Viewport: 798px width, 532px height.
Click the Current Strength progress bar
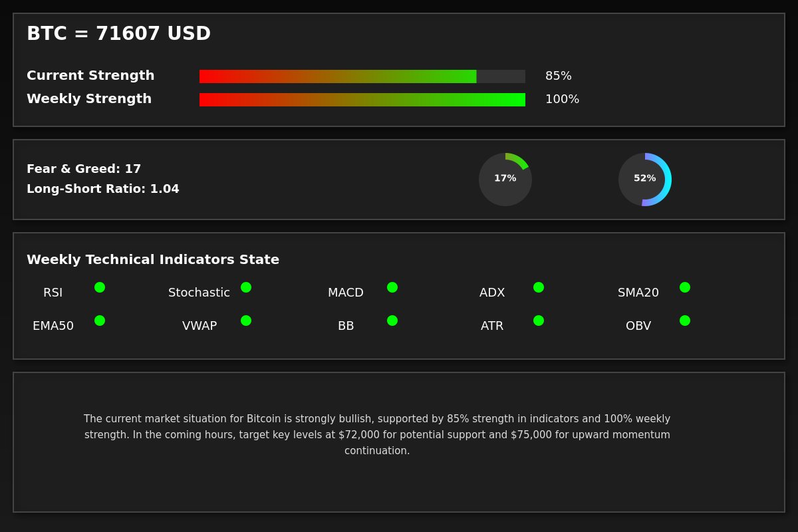[x=362, y=76]
